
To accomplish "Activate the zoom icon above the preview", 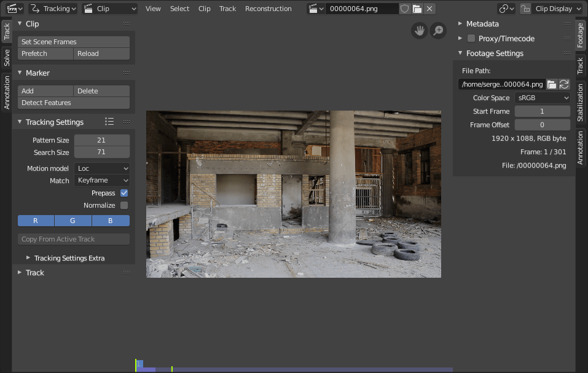I will tap(437, 30).
